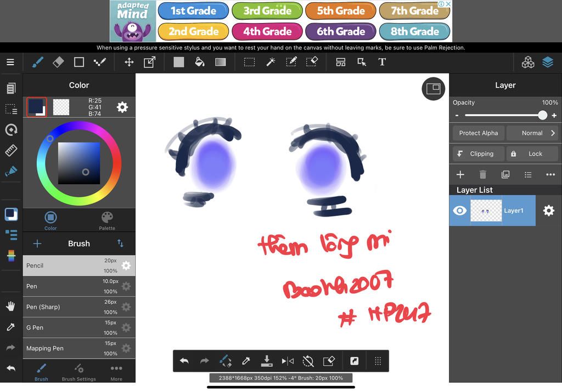The image size is (562, 392).
Task: Select the Shape rectangle tool
Action: [x=79, y=62]
